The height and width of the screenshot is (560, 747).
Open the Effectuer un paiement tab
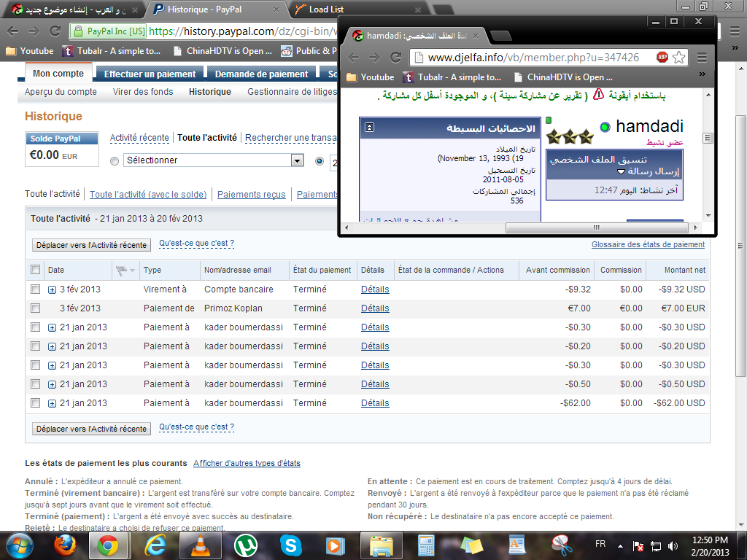pos(150,74)
